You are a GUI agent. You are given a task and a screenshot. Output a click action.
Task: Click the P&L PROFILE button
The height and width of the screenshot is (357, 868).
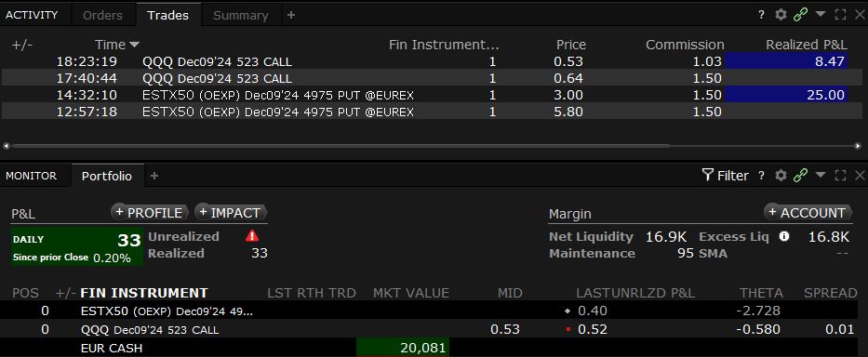click(x=150, y=213)
